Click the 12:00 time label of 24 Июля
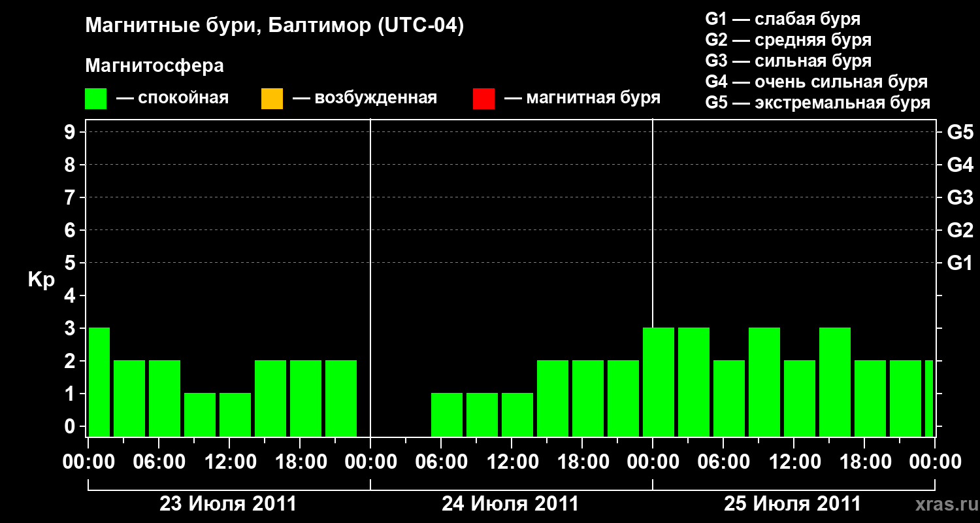Image resolution: width=980 pixels, height=523 pixels. pos(512,462)
